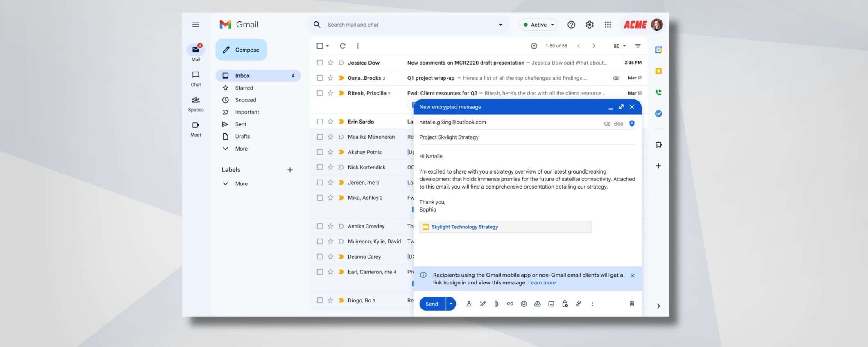Insert link in the encrypted message
The image size is (868, 347).
coord(510,304)
